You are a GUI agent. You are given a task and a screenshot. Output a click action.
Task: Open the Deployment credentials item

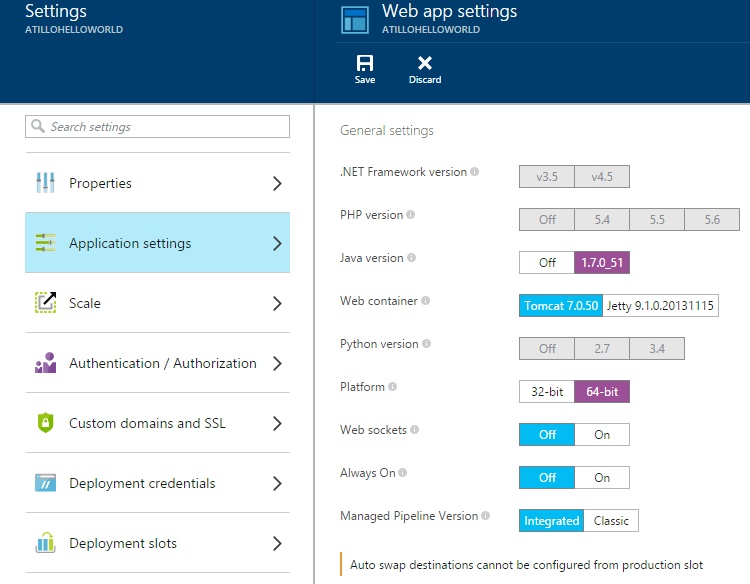(x=157, y=483)
